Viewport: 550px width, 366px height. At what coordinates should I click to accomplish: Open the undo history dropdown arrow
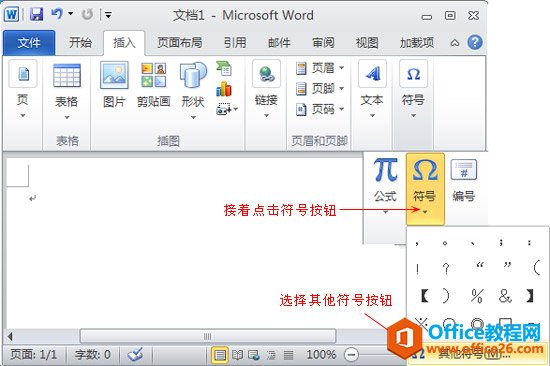pyautogui.click(x=71, y=14)
